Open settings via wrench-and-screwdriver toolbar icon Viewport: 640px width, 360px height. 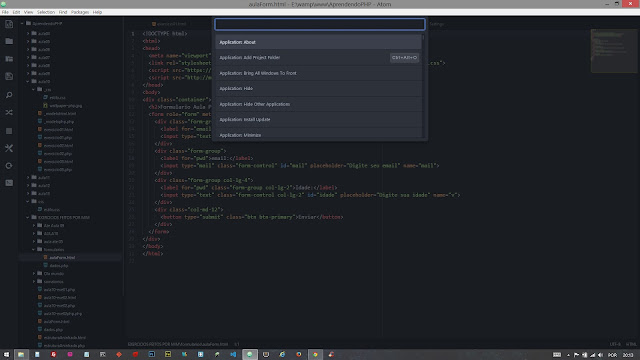point(9,148)
